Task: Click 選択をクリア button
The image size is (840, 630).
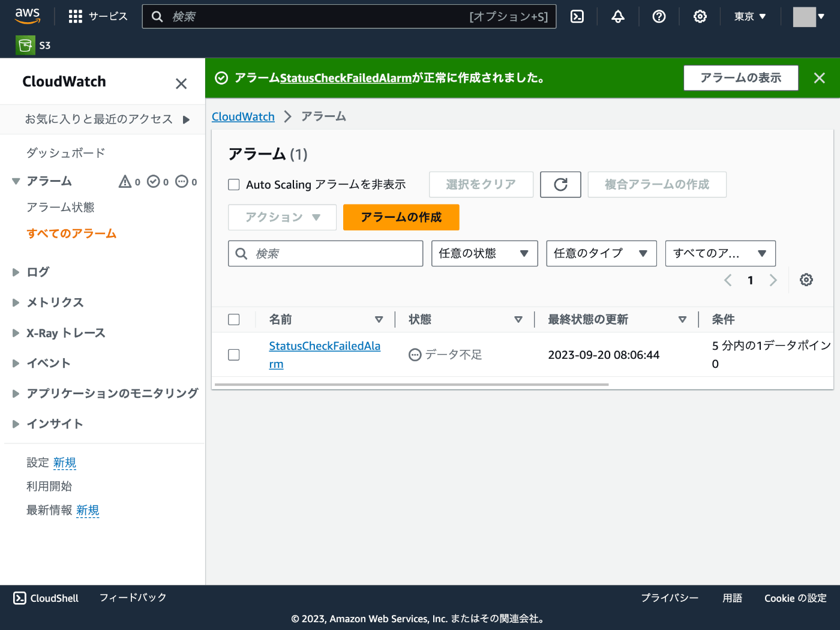Action: 481,184
